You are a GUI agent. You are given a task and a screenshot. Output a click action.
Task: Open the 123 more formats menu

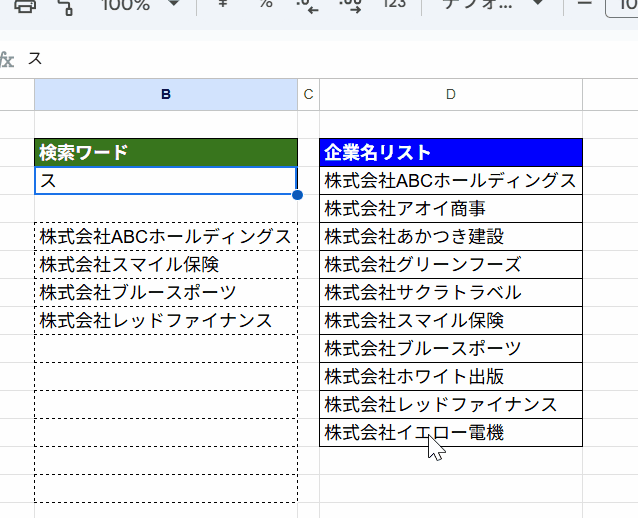pos(394,5)
